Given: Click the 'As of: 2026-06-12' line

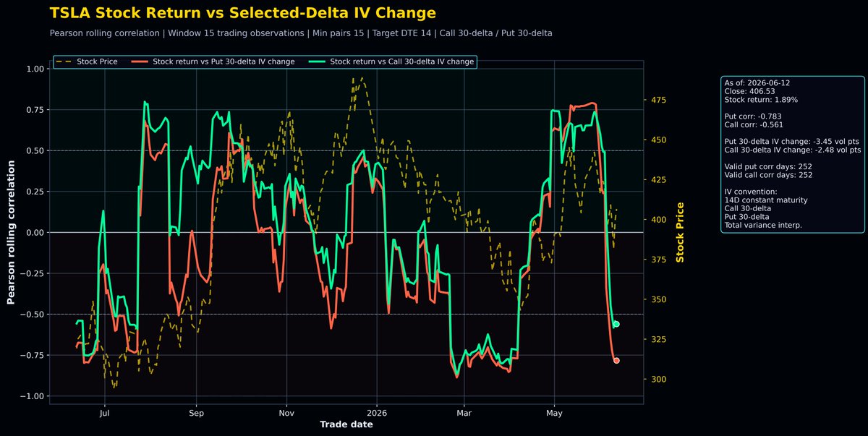Looking at the screenshot, I should pos(757,83).
